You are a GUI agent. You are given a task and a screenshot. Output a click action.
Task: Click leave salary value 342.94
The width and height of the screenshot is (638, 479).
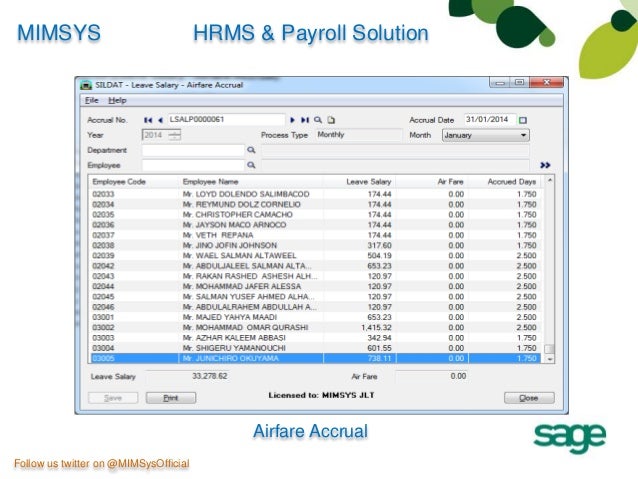point(379,338)
